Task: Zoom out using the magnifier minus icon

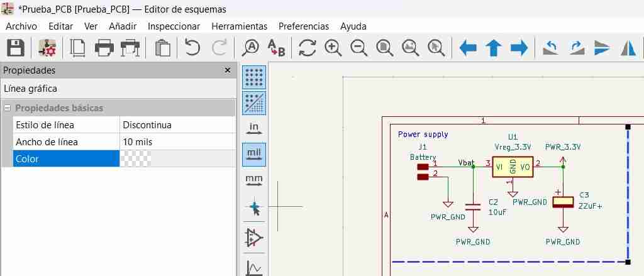Action: pyautogui.click(x=359, y=48)
